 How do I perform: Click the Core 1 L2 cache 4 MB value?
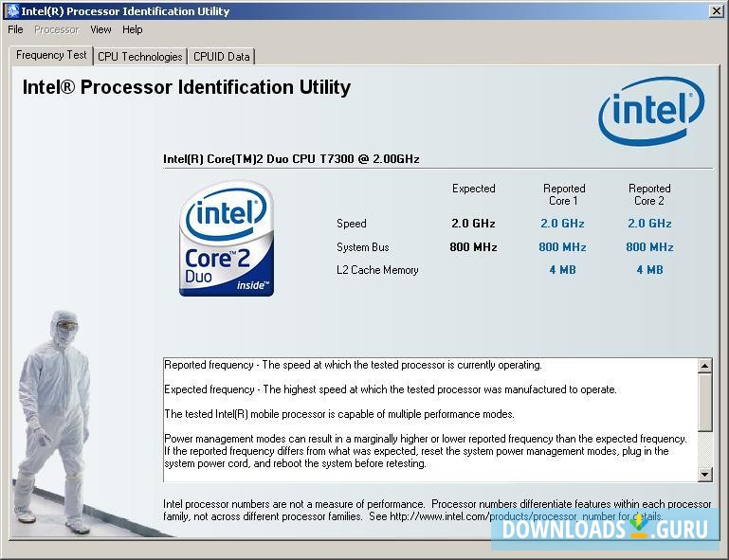pyautogui.click(x=562, y=270)
